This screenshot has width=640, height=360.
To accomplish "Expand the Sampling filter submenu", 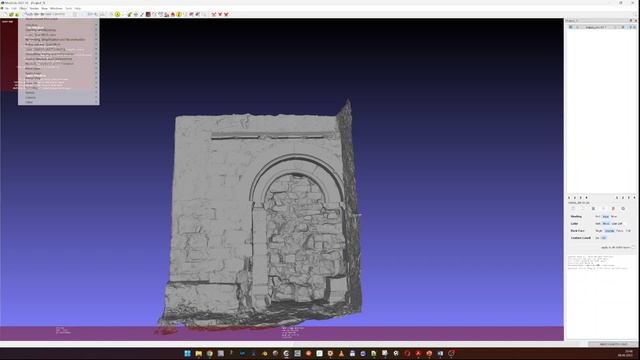I will pos(58,88).
